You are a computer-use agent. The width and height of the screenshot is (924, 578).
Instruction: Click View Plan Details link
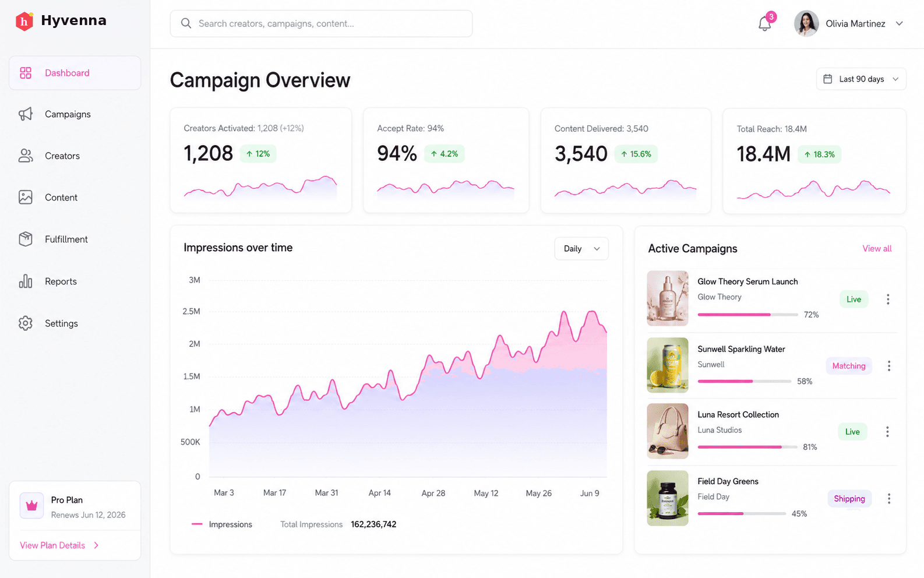pyautogui.click(x=52, y=545)
